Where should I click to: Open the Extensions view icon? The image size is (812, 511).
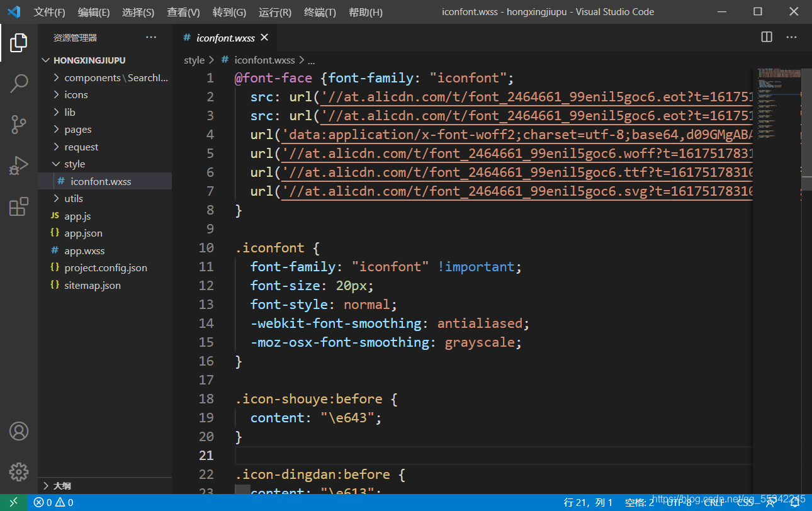click(19, 206)
